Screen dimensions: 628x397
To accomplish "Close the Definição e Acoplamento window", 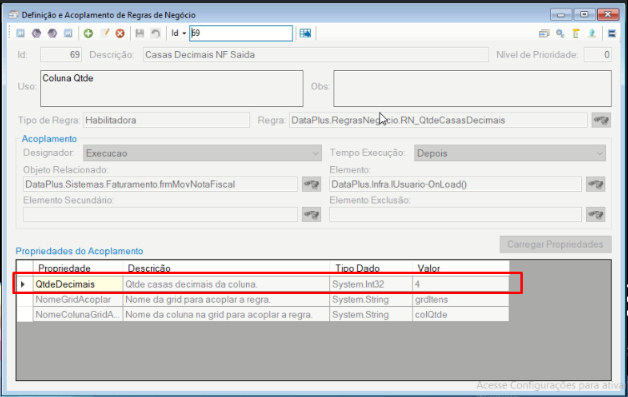I will pos(608,15).
